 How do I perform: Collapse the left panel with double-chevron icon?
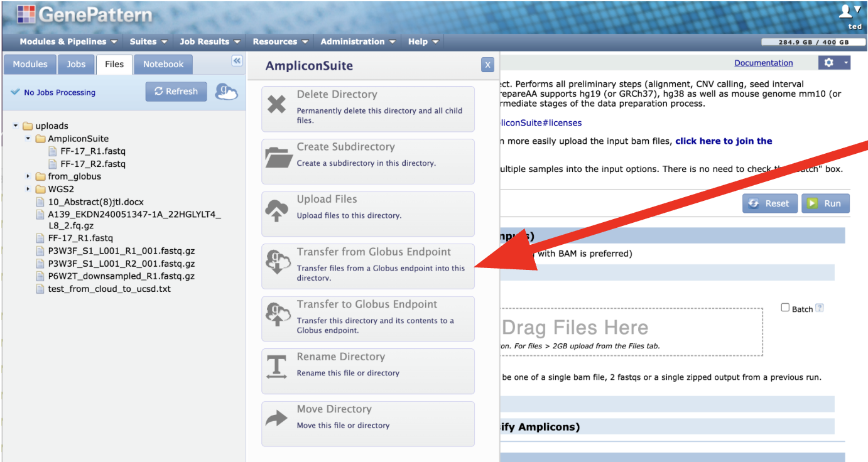point(237,61)
